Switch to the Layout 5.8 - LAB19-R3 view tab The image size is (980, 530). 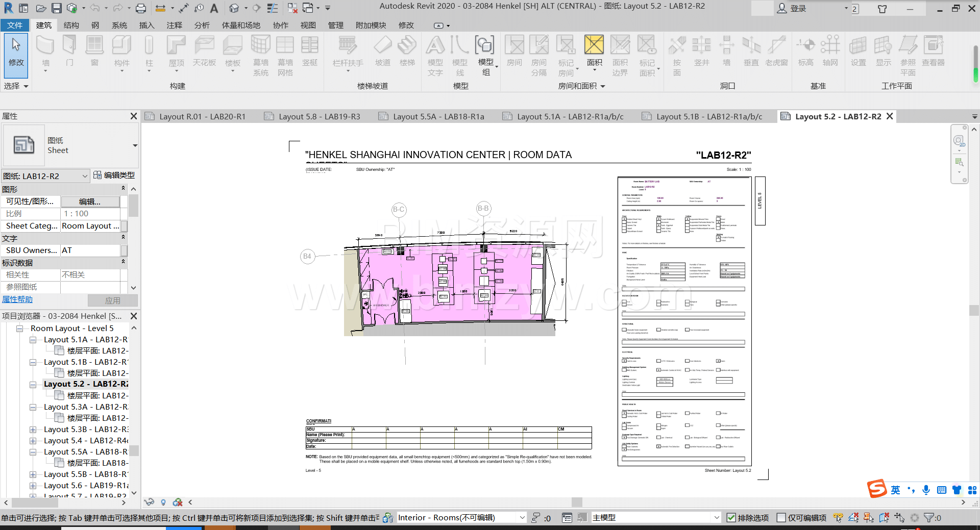click(312, 116)
